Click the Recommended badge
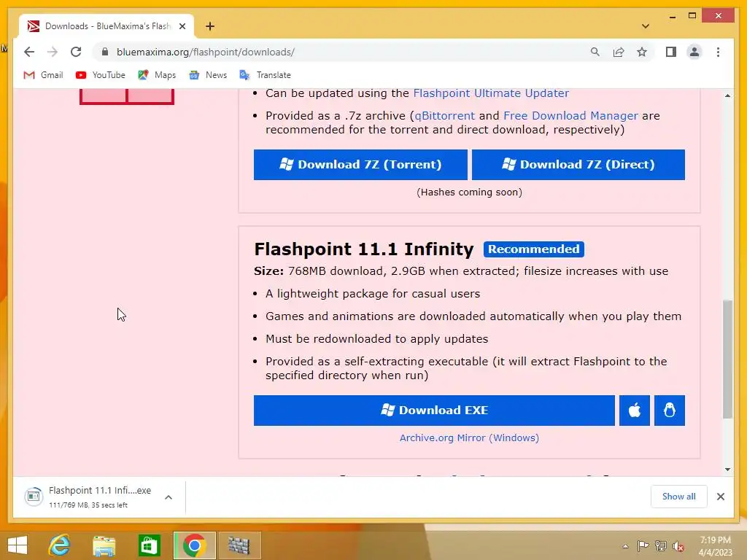The image size is (747, 560). 533,249
